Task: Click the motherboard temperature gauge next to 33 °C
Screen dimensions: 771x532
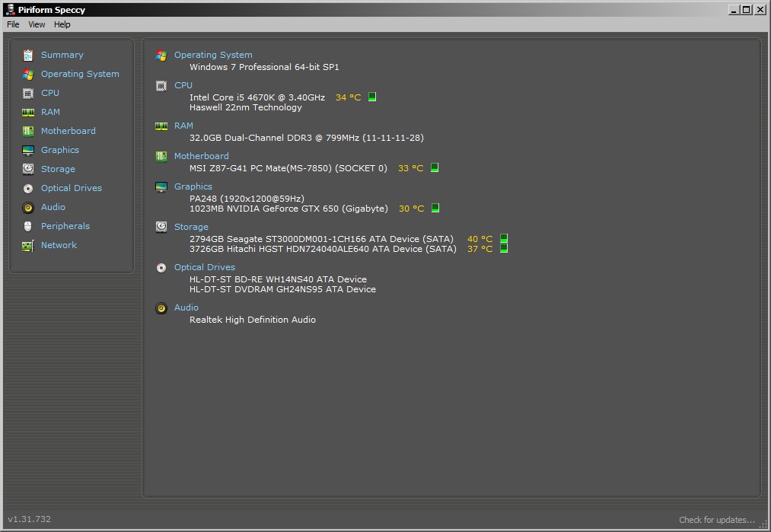Action: pos(435,167)
